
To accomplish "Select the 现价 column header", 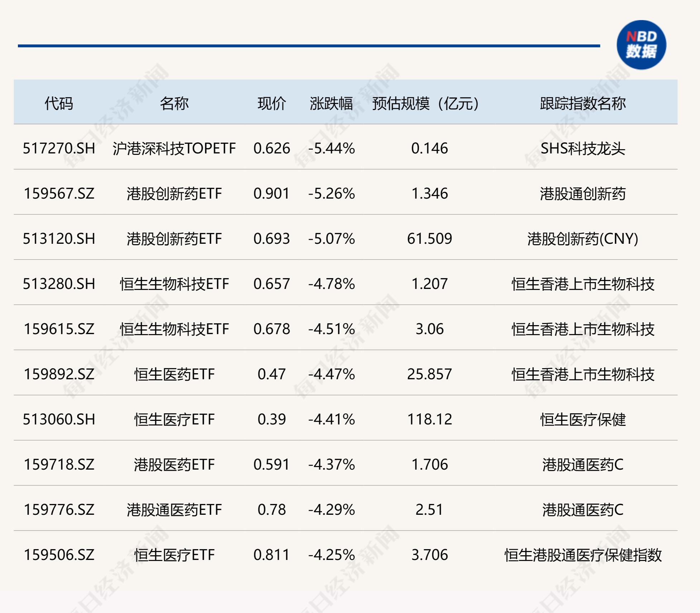I will click(272, 104).
